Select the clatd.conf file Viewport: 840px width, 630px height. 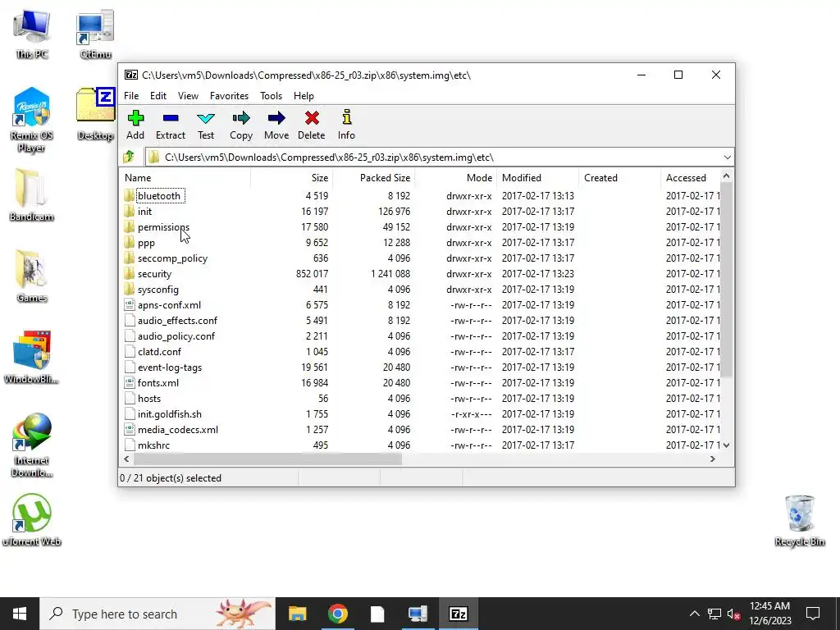click(159, 351)
